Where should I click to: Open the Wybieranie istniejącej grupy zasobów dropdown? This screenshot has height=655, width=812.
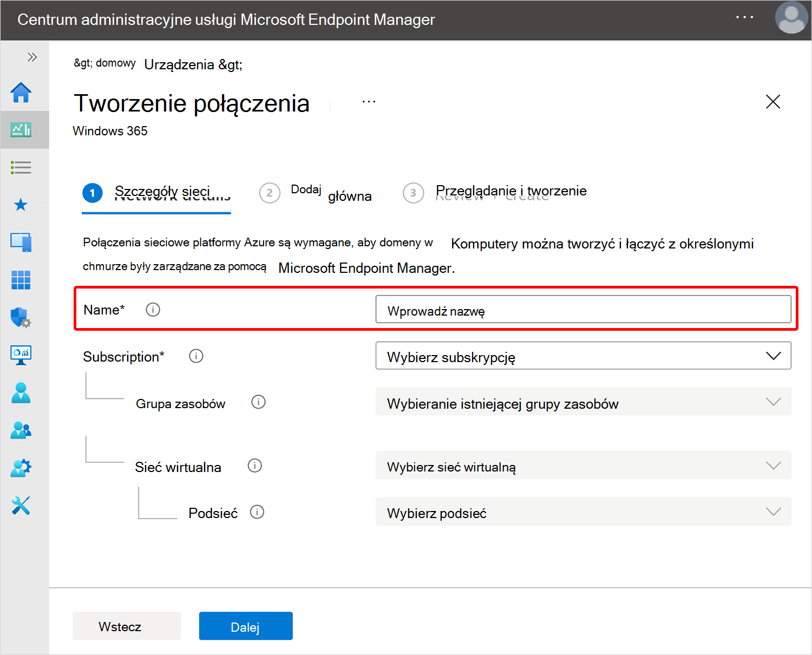click(x=584, y=402)
